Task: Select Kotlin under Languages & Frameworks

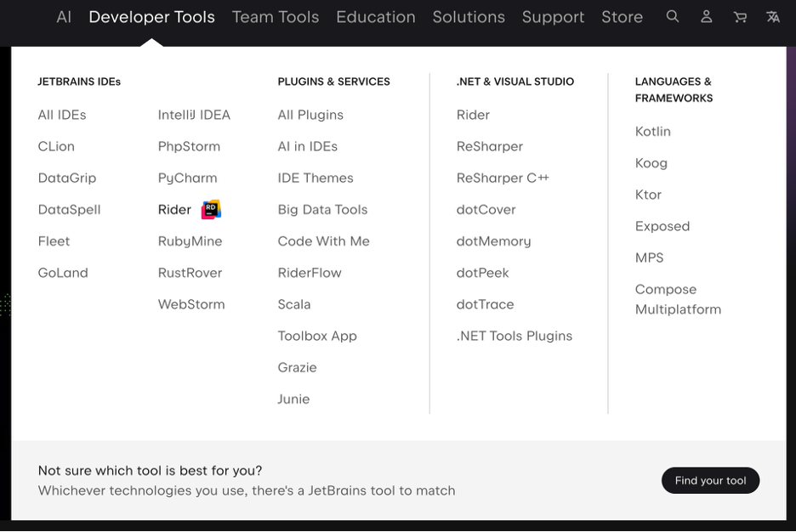Action: pos(653,132)
